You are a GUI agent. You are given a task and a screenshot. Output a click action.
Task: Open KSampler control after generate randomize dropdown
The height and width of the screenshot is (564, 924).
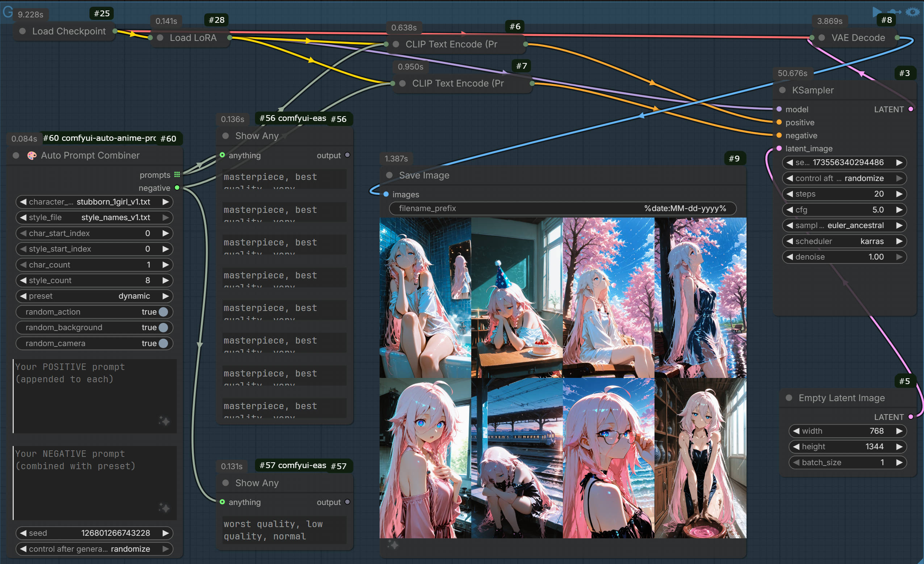tap(844, 178)
